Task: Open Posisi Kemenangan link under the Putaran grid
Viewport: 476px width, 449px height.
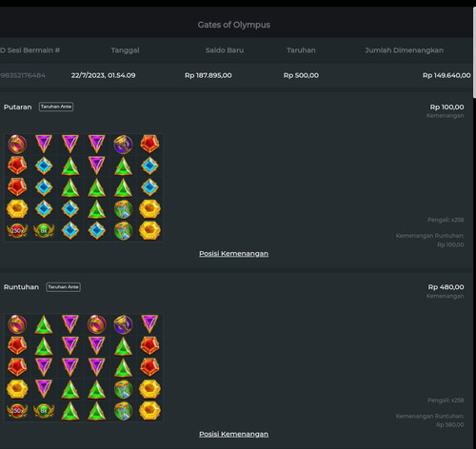Action: pos(234,254)
